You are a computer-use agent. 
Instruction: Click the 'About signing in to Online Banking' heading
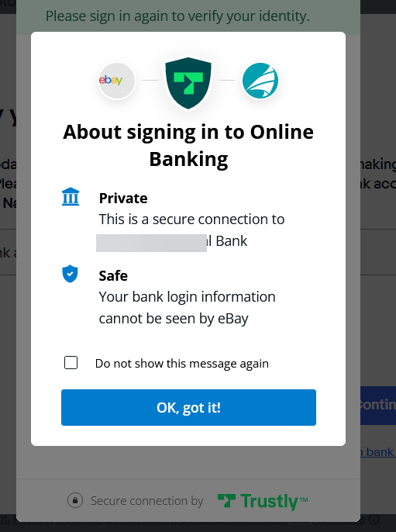(x=188, y=145)
